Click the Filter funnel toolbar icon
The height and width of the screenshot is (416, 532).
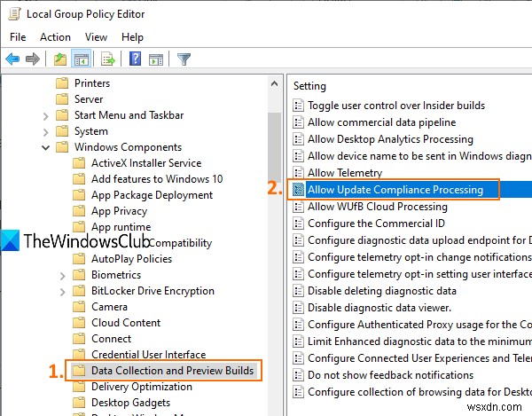pyautogui.click(x=184, y=59)
